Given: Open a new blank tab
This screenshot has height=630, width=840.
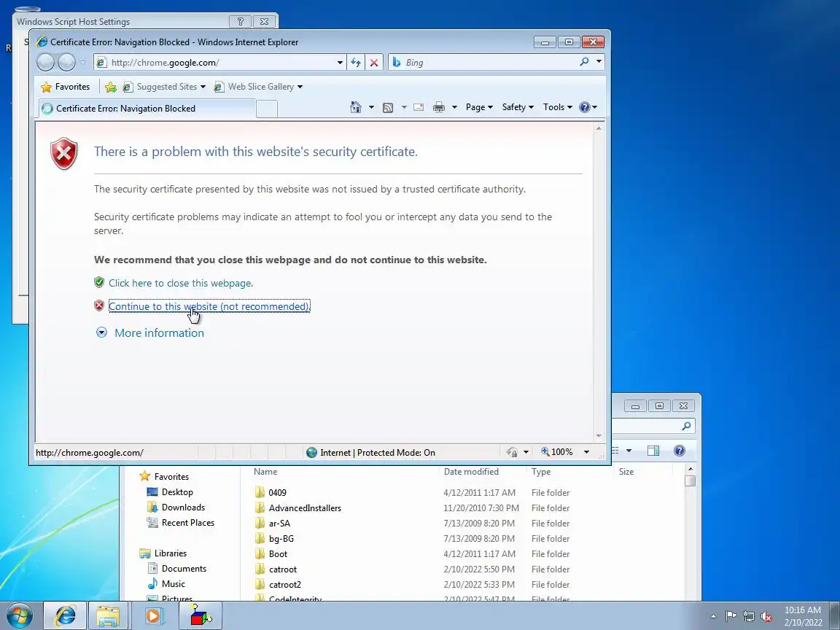Looking at the screenshot, I should (267, 109).
